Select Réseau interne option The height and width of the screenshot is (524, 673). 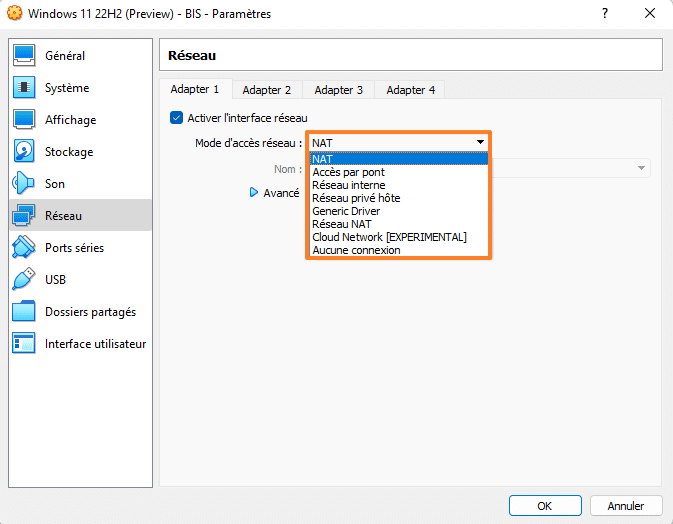399,185
